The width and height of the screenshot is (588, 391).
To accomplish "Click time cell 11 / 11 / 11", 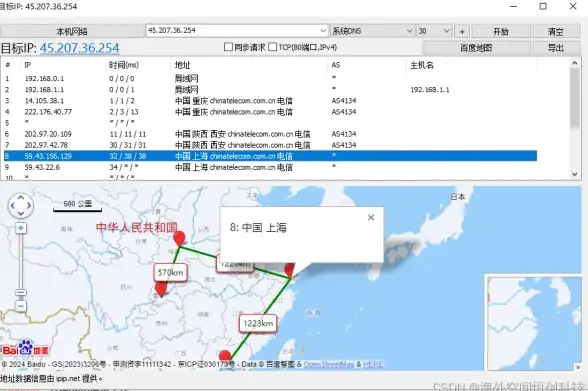I will tap(128, 134).
